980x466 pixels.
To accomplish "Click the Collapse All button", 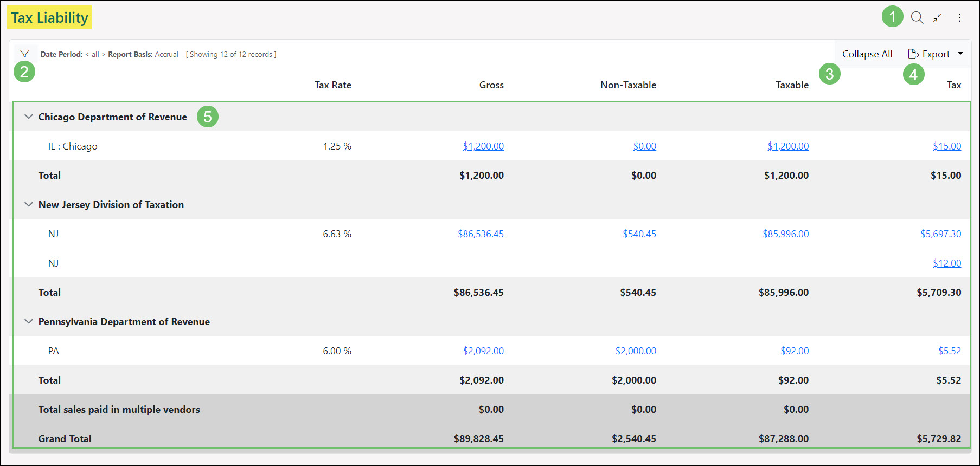I will (867, 54).
